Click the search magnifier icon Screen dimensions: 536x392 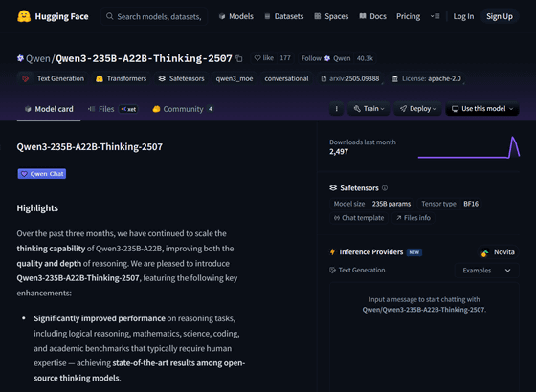click(x=109, y=16)
